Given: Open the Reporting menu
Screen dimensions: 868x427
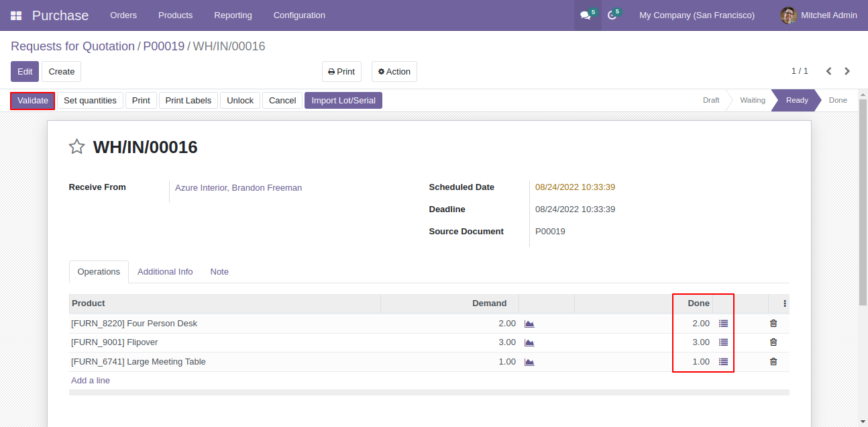Looking at the screenshot, I should [x=233, y=15].
